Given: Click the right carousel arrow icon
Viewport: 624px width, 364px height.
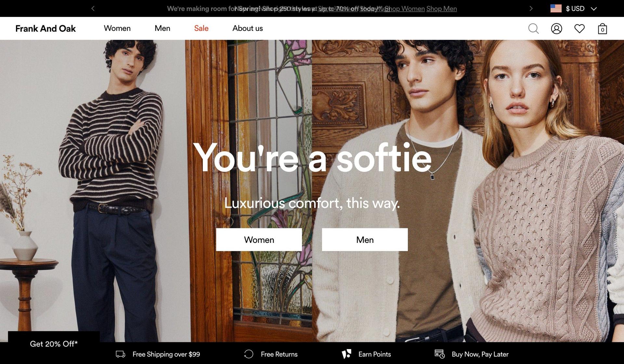Looking at the screenshot, I should click(x=531, y=8).
